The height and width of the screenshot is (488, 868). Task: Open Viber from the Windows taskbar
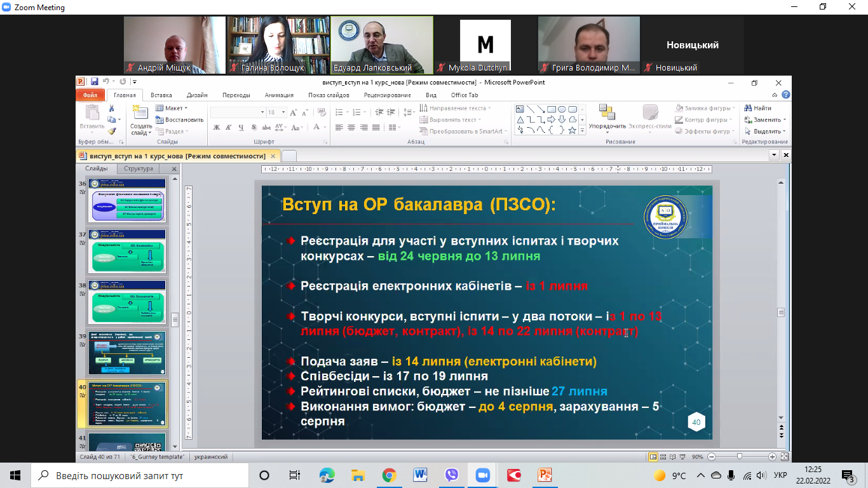tap(452, 475)
